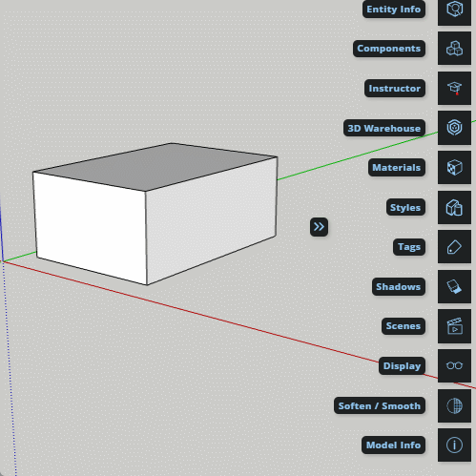The height and width of the screenshot is (476, 476).
Task: Open the Entity Info panel icon
Action: tap(454, 10)
